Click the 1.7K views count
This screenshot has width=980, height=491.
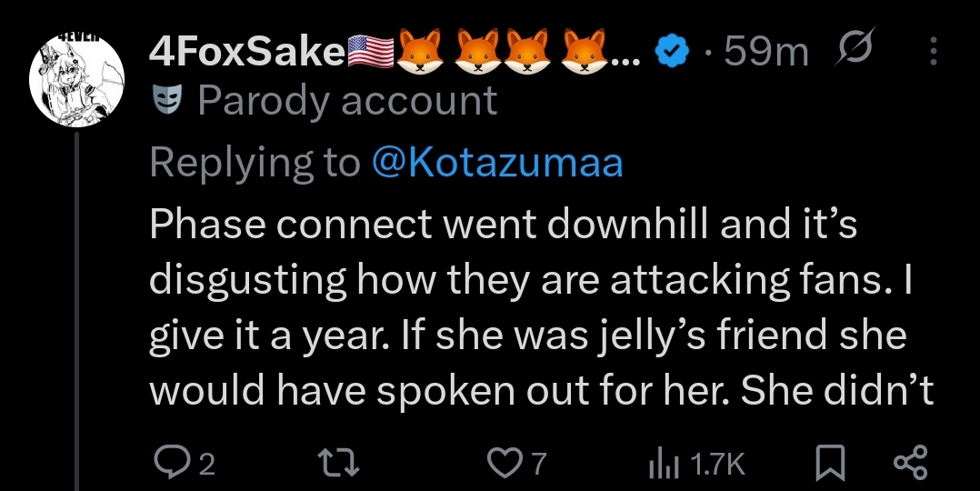[717, 464]
